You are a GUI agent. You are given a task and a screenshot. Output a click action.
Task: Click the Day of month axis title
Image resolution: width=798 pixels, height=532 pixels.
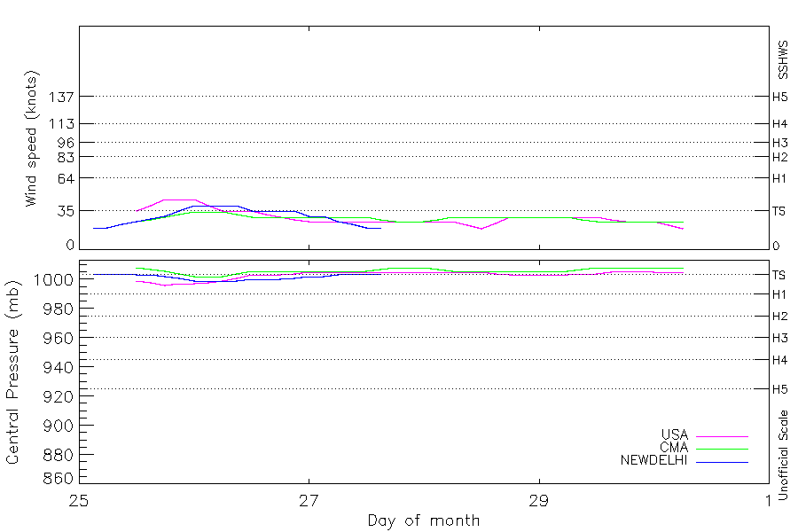[424, 520]
